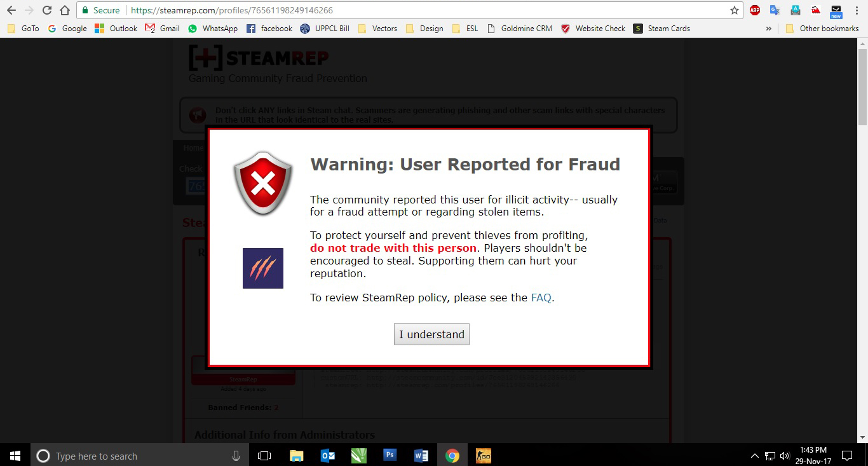Open the GoTo bookmark folder
This screenshot has width=868, height=466.
[x=23, y=28]
